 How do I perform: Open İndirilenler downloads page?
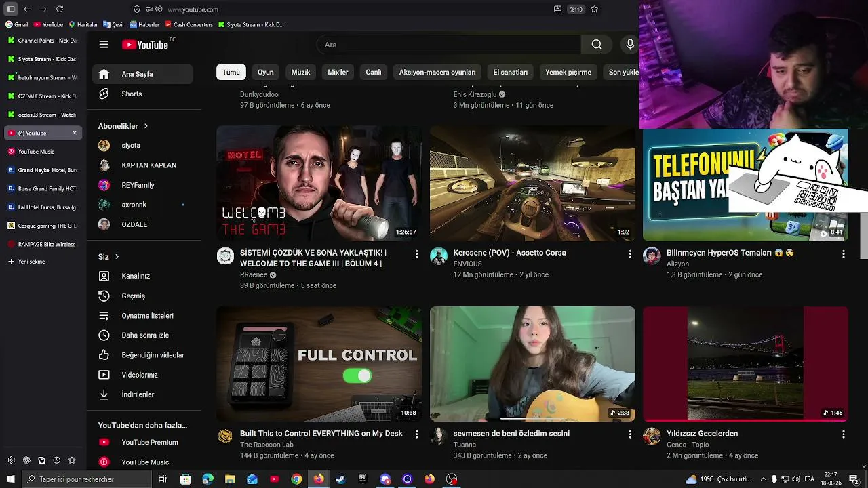tap(142, 394)
